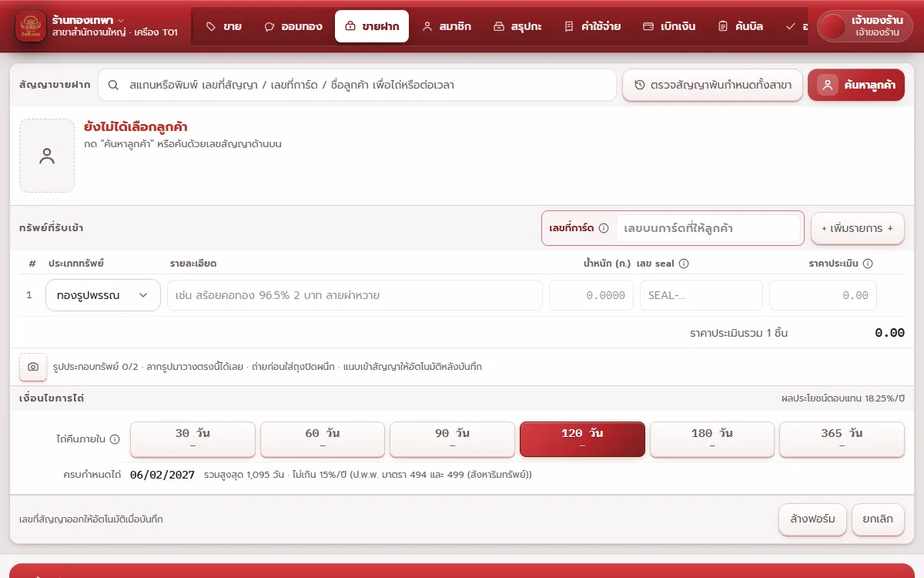Click the น้ำหนัก weight input field

pyautogui.click(x=591, y=295)
